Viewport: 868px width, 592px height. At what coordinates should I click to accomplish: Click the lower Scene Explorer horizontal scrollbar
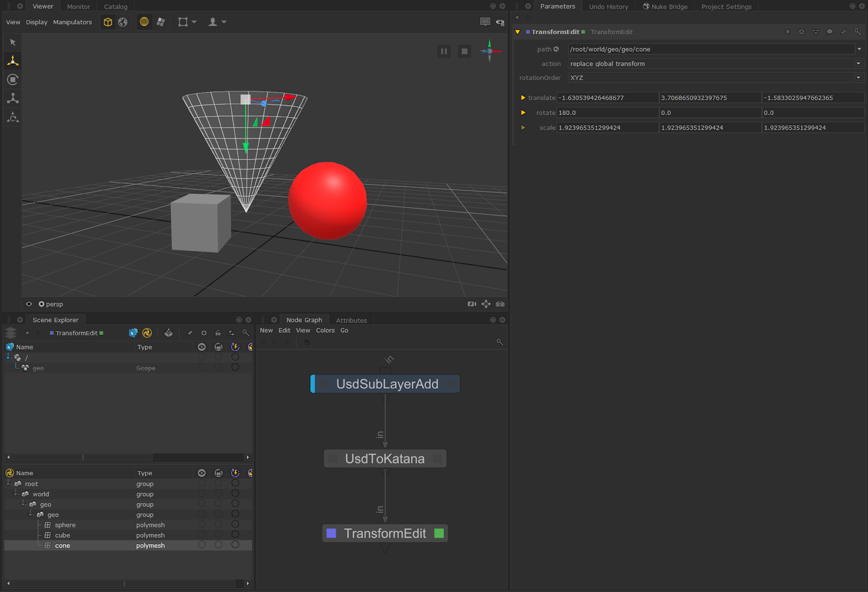125,583
